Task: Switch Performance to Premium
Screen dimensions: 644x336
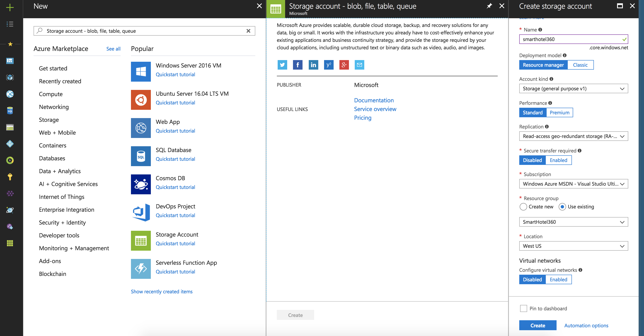Action: (x=559, y=112)
